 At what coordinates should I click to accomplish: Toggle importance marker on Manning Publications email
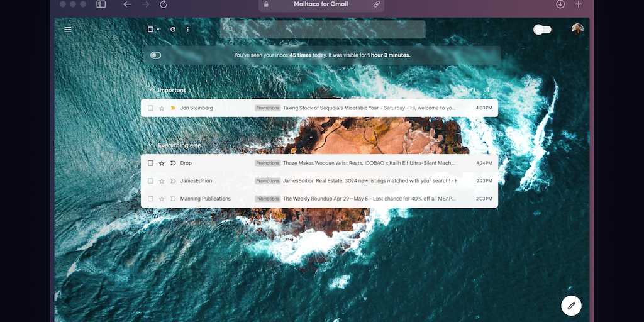(x=173, y=199)
